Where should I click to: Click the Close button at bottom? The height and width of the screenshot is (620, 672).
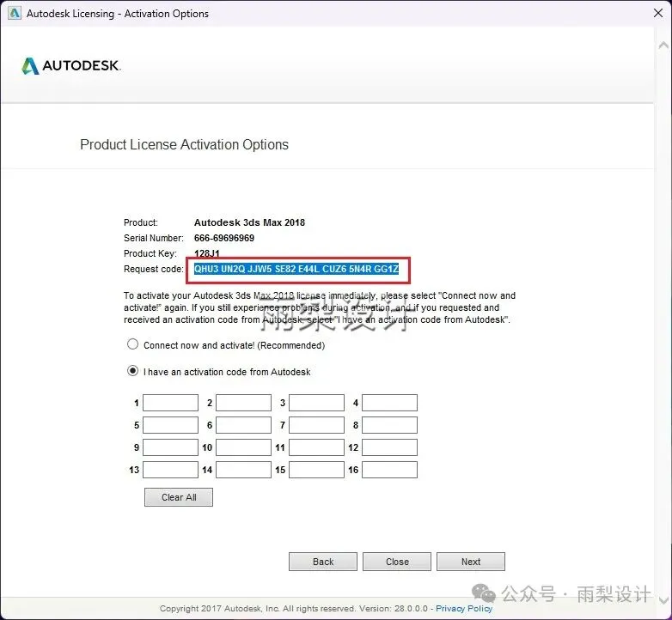point(397,562)
